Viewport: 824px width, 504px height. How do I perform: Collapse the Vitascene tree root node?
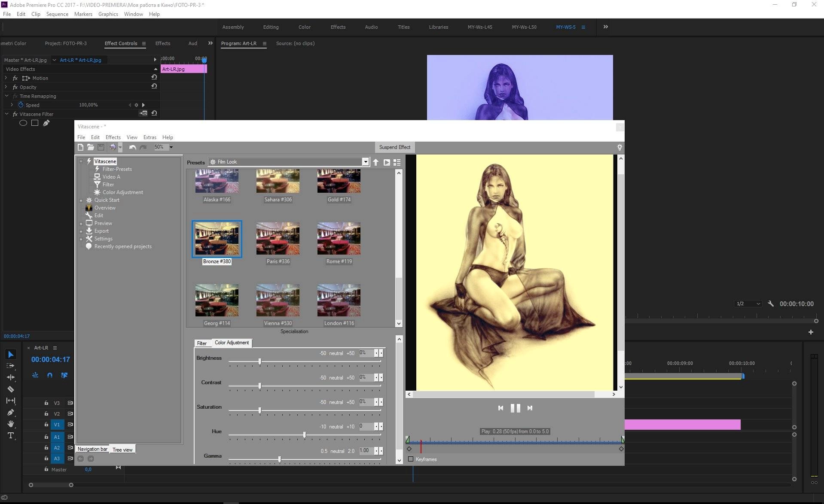[81, 161]
